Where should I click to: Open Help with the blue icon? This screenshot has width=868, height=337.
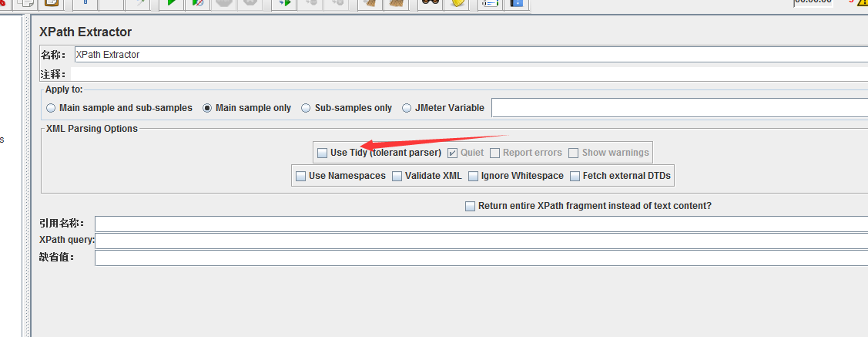[516, 3]
